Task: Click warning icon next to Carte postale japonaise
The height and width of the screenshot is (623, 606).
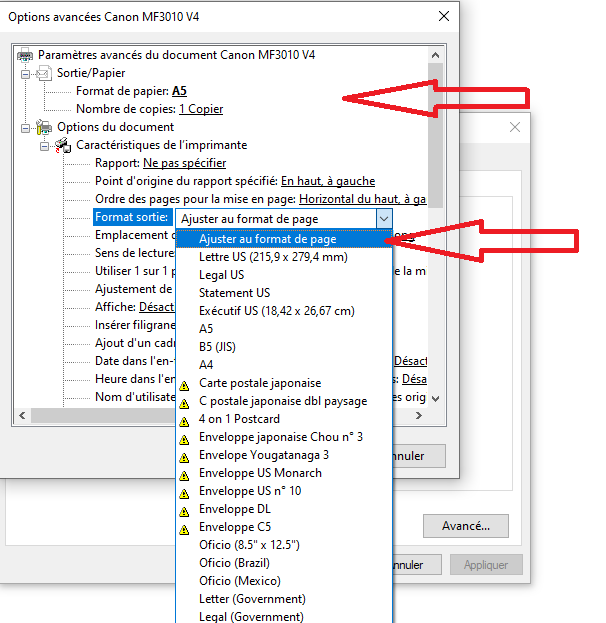Action: point(183,384)
